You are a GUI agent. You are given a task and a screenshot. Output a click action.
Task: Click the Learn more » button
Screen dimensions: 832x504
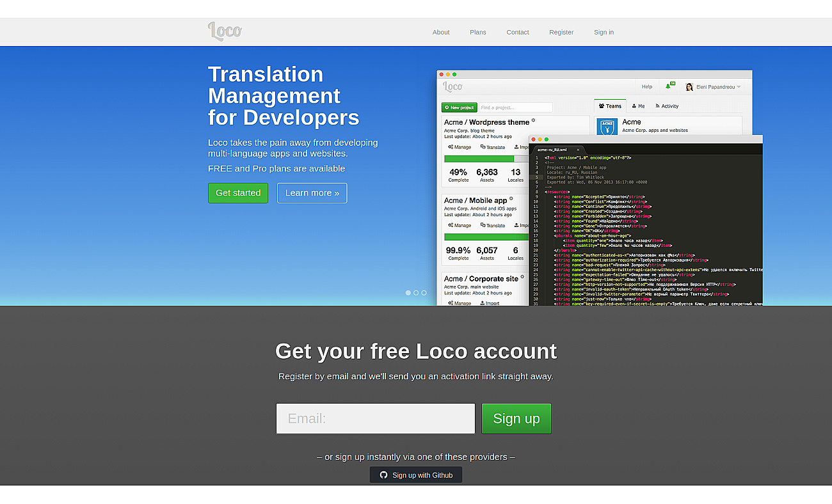pos(312,193)
